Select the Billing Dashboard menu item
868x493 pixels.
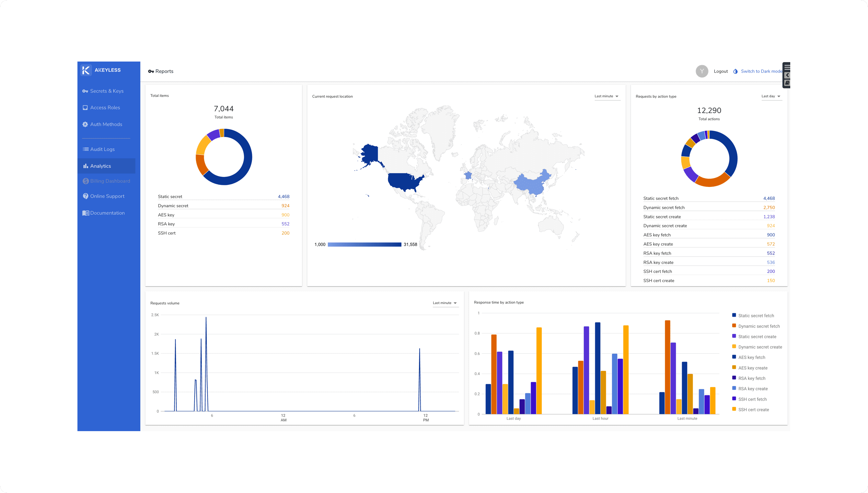click(x=110, y=181)
